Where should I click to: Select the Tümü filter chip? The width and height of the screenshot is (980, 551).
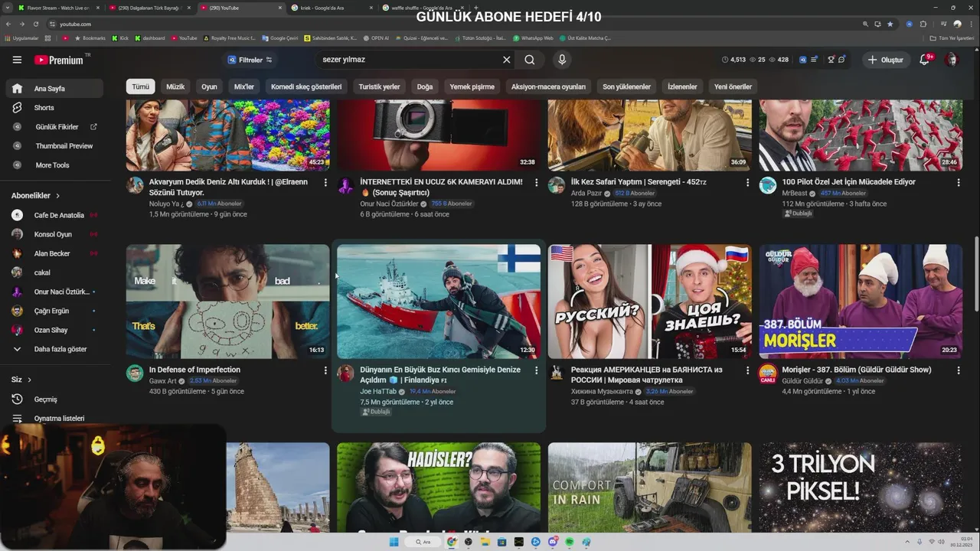pos(141,86)
